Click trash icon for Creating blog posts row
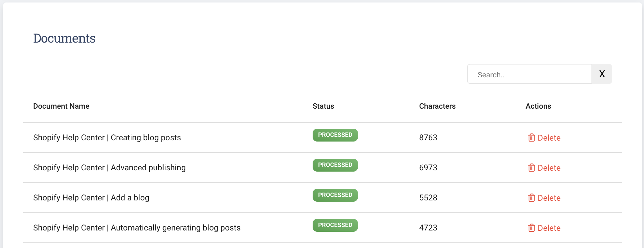 pyautogui.click(x=531, y=138)
